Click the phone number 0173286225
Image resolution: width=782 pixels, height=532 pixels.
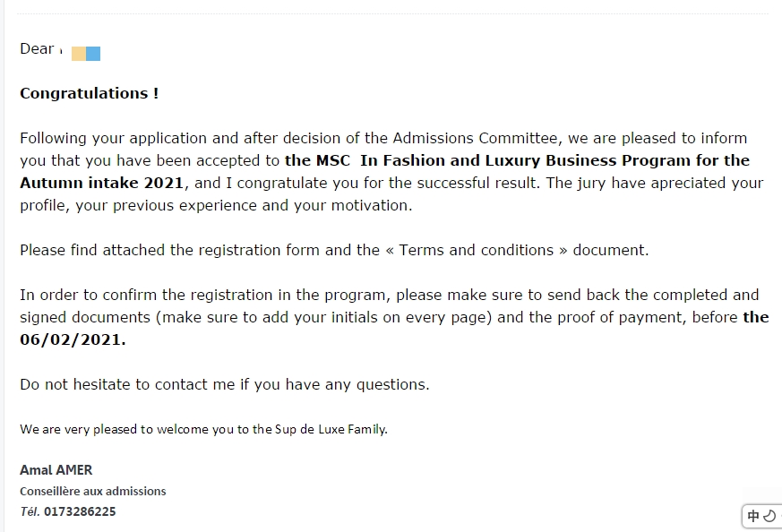(x=80, y=511)
